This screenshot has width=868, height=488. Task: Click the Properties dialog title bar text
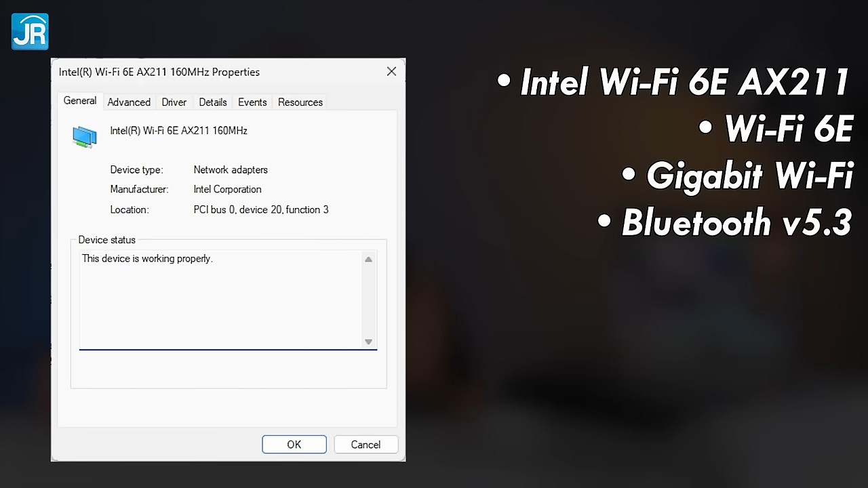coord(159,72)
